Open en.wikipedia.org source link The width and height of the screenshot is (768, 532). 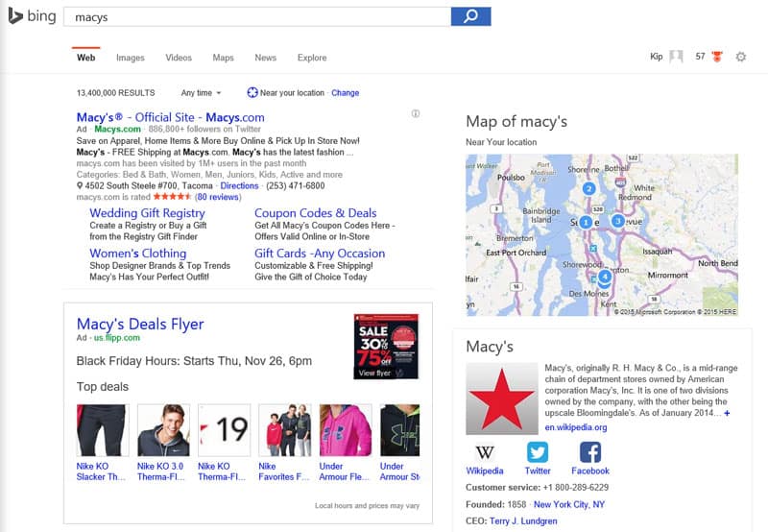tap(576, 427)
